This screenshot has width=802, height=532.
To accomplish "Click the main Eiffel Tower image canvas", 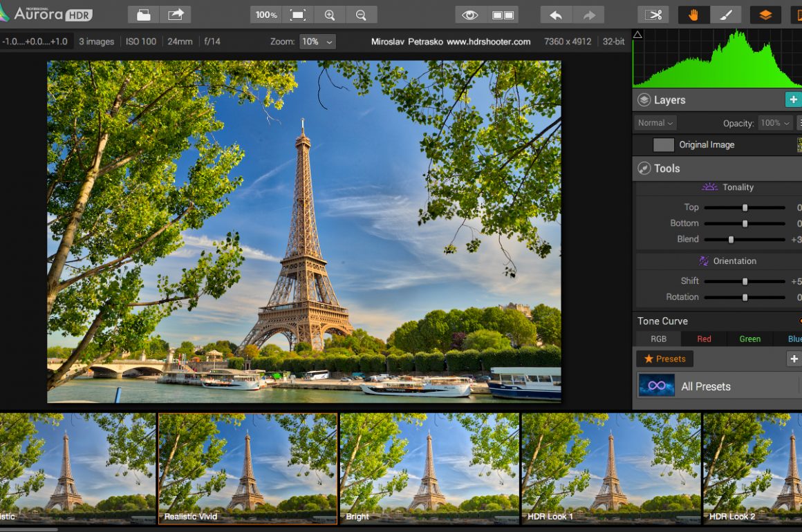I will [x=304, y=231].
